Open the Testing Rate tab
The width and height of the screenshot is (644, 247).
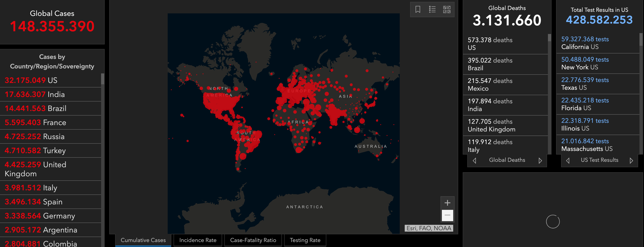click(305, 240)
